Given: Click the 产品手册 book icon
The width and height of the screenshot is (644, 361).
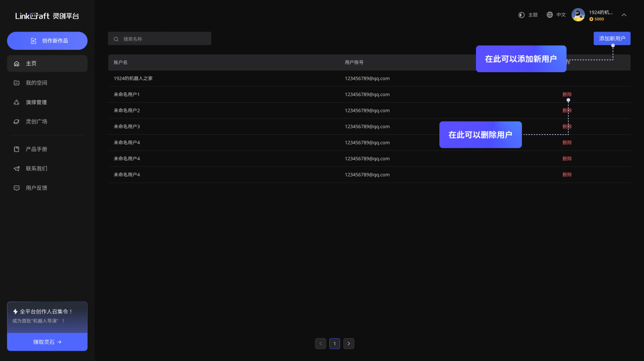Looking at the screenshot, I should pyautogui.click(x=16, y=149).
